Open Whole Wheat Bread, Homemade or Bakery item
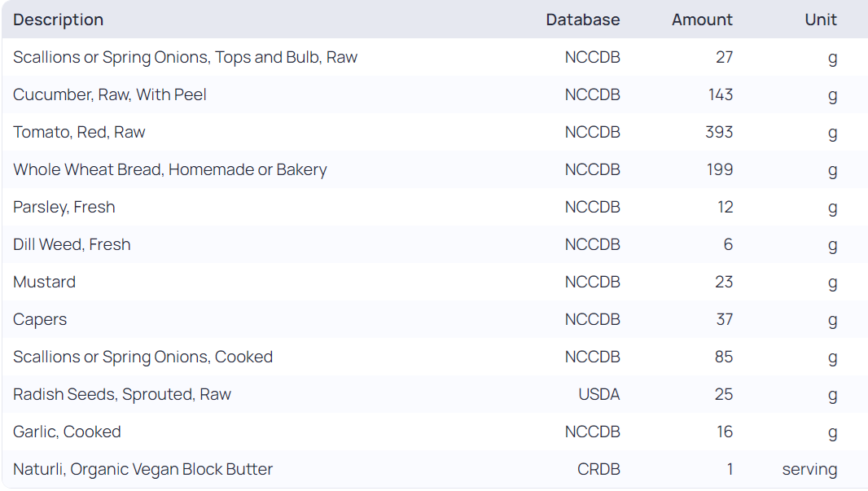Screen dimensions: 868x491 click(169, 169)
